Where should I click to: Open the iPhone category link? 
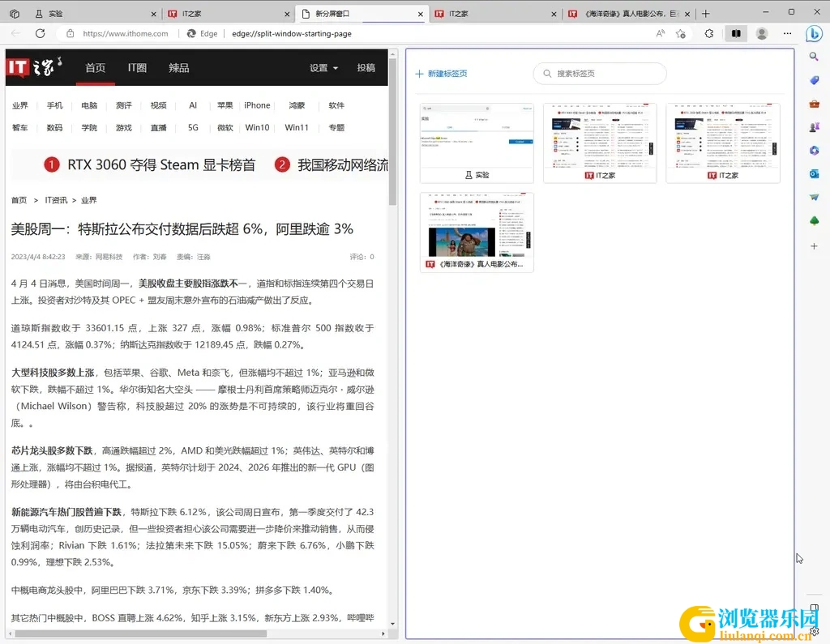(x=257, y=105)
